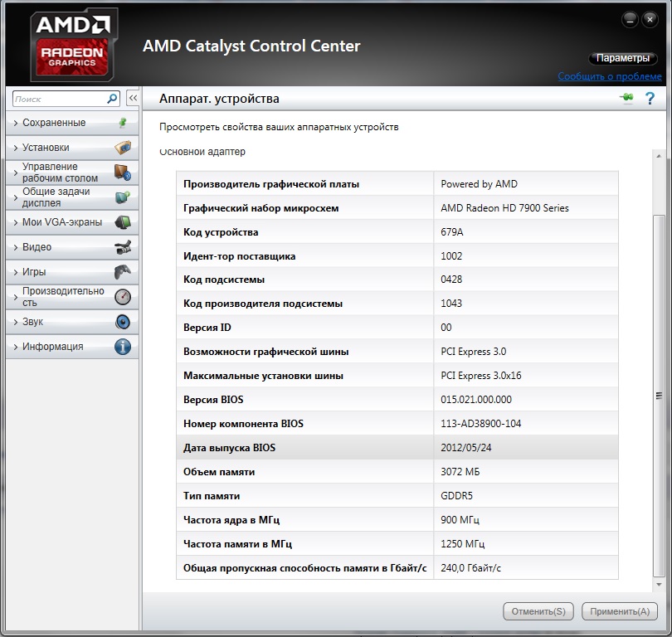The width and height of the screenshot is (672, 637).
Task: Select the 3072 МБ memory size value
Action: 460,472
